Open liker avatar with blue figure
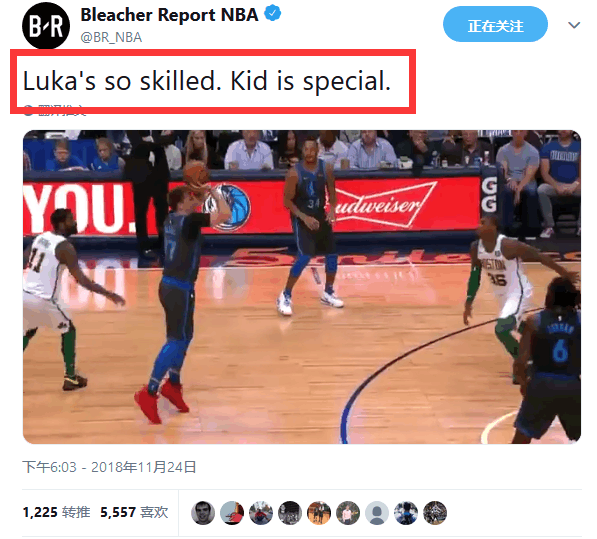 tap(405, 513)
